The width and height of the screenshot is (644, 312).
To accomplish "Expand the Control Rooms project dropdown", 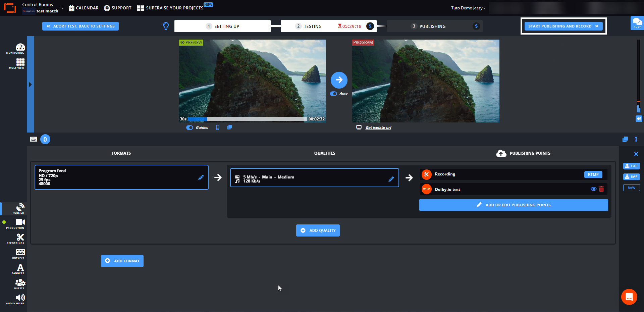I will point(62,8).
